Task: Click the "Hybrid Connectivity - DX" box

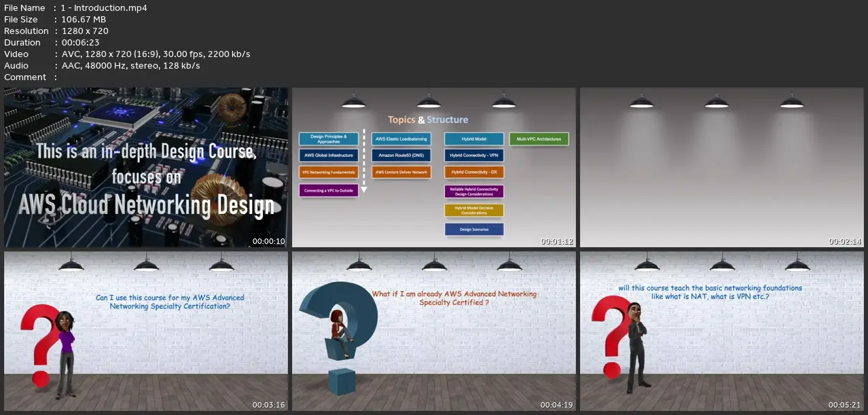Action: tap(474, 173)
